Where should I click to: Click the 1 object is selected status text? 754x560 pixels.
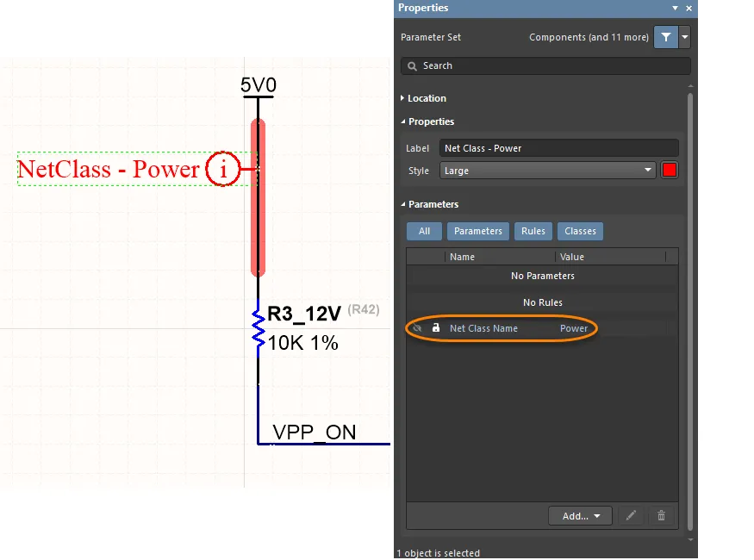coord(439,553)
